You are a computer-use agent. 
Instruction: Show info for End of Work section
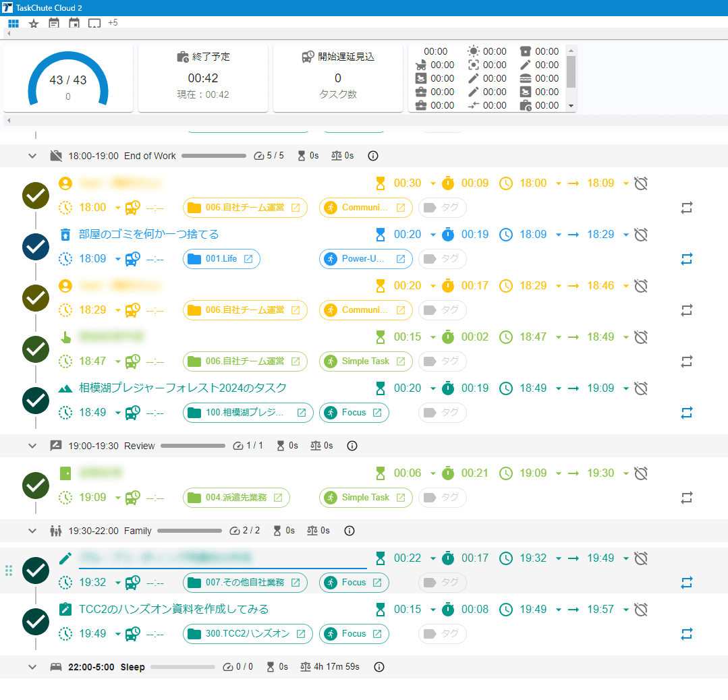[373, 156]
